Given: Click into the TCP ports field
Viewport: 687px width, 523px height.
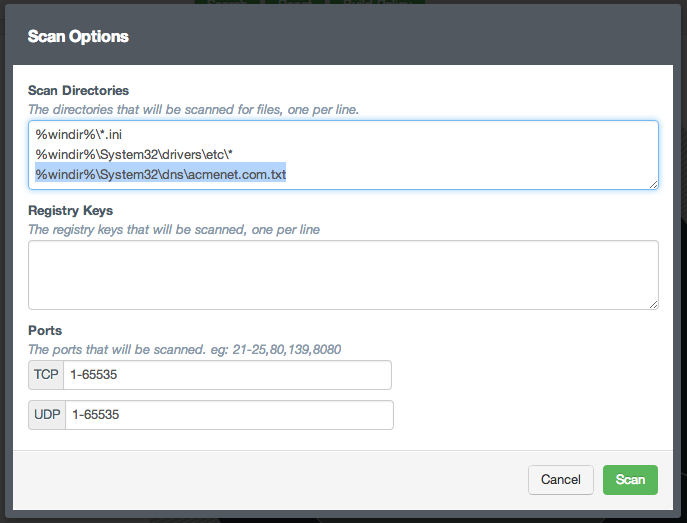Looking at the screenshot, I should click(x=226, y=375).
